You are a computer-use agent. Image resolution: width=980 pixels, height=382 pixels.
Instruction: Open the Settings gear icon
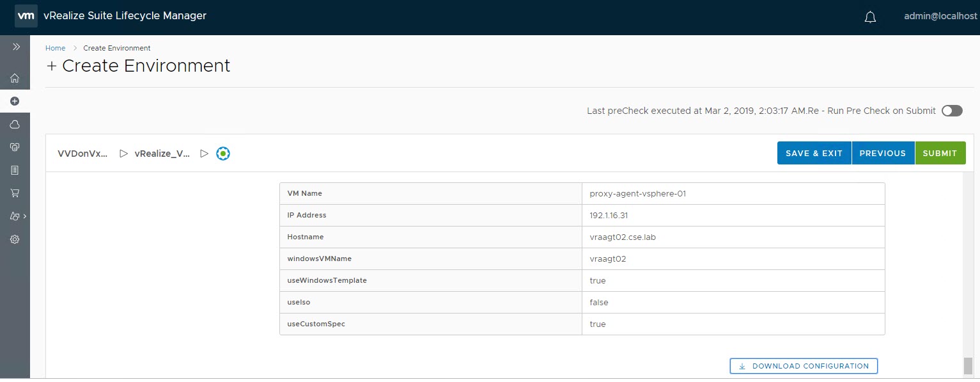tap(15, 239)
